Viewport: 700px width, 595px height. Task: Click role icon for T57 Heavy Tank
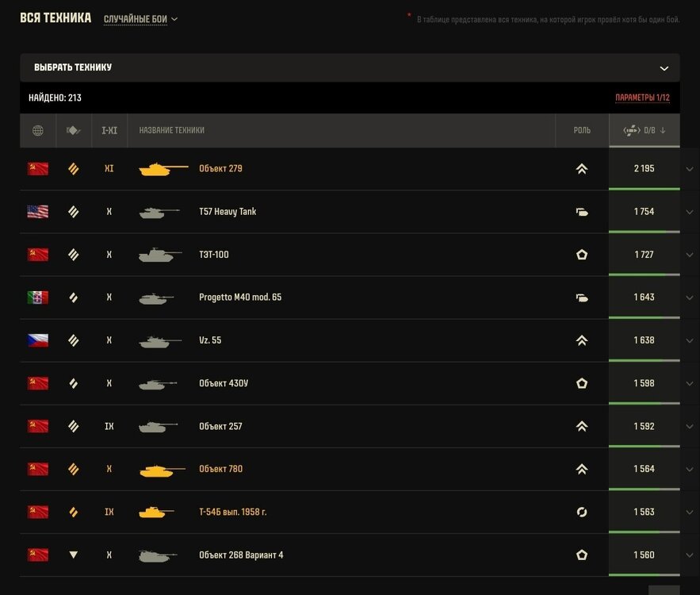pos(582,212)
